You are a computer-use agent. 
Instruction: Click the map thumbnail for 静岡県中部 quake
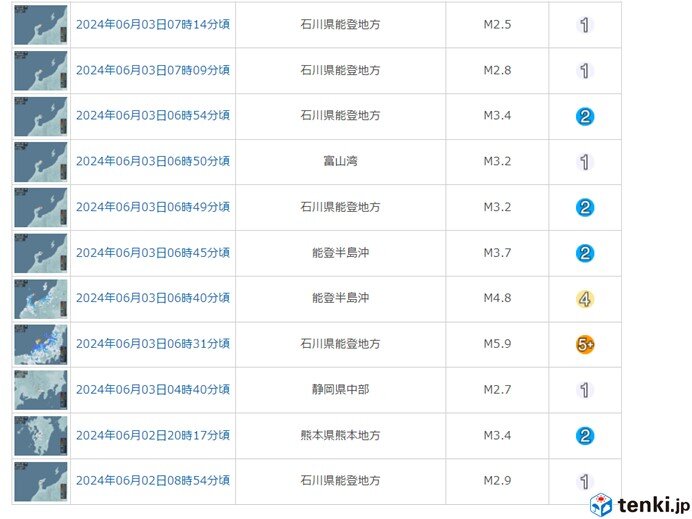(41, 390)
